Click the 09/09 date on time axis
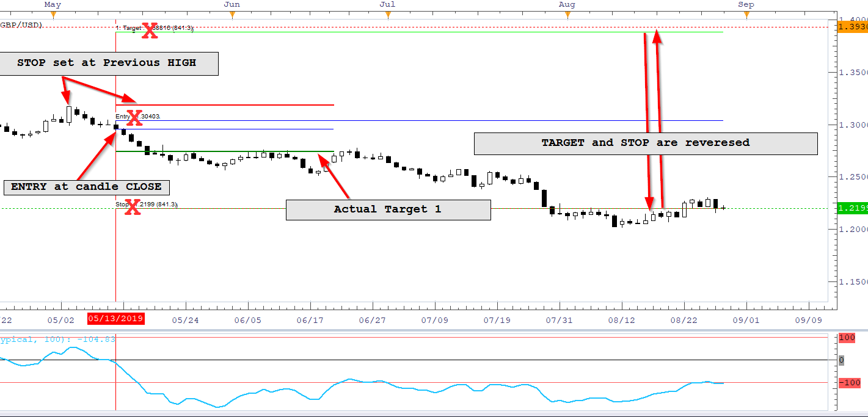The width and height of the screenshot is (868, 417). coord(808,319)
